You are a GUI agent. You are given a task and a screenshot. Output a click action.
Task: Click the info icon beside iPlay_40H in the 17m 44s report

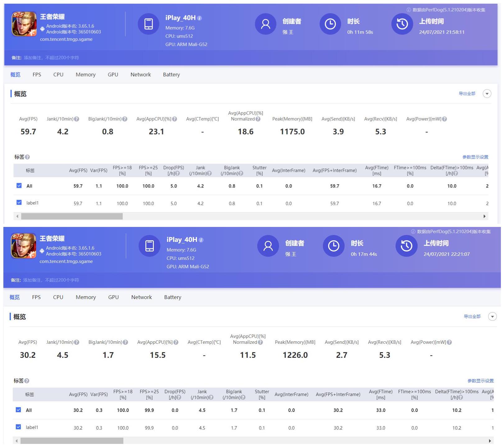201,240
